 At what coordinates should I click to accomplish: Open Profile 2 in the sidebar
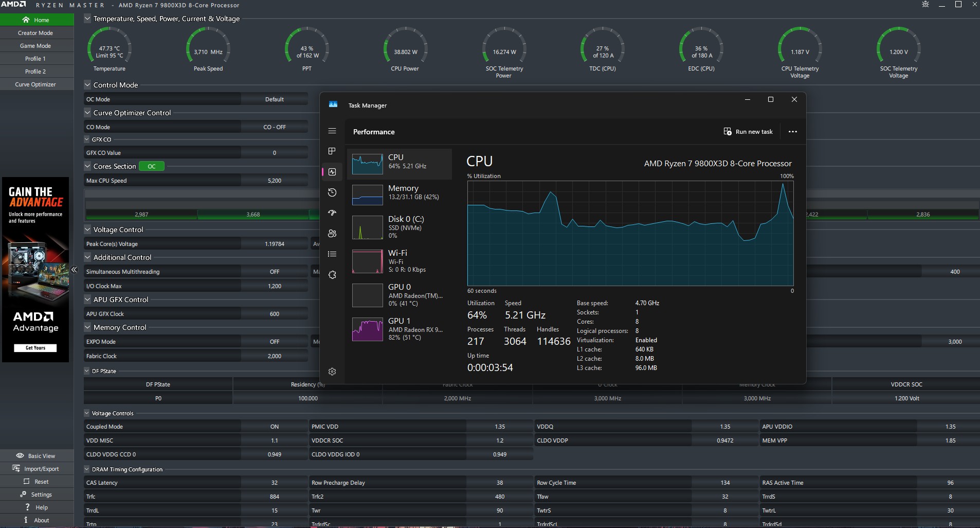point(37,72)
